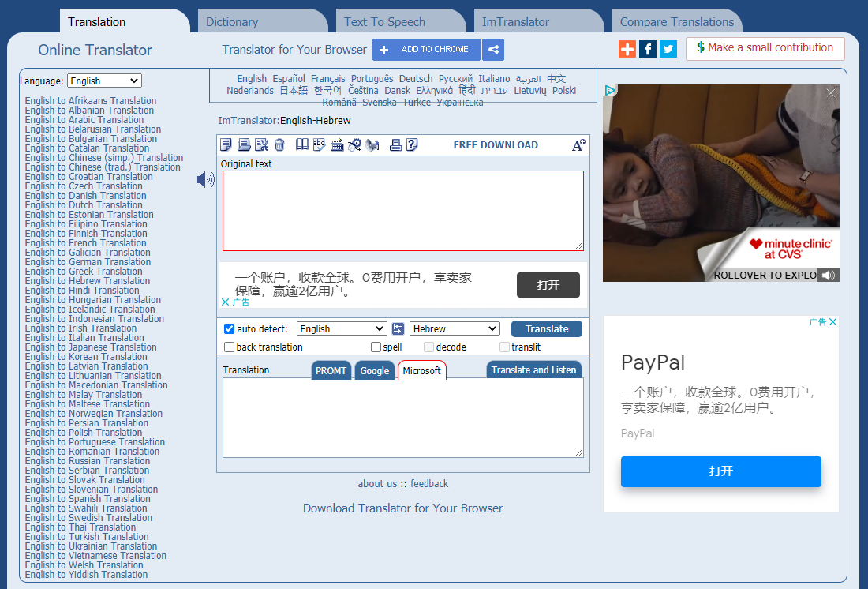Open the feedback link
Viewport: 868px width, 589px height.
[x=429, y=483]
